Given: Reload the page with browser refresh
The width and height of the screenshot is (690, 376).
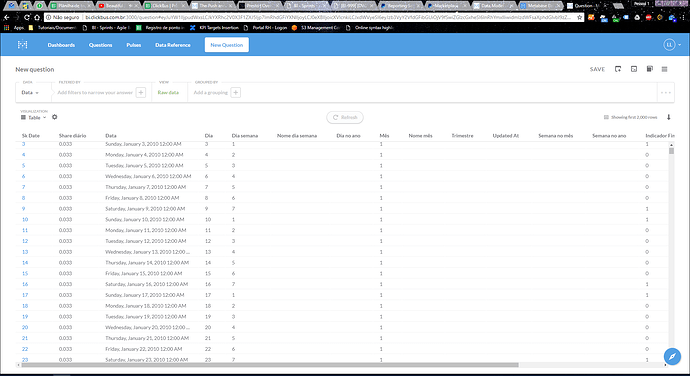Looking at the screenshot, I should click(26, 17).
